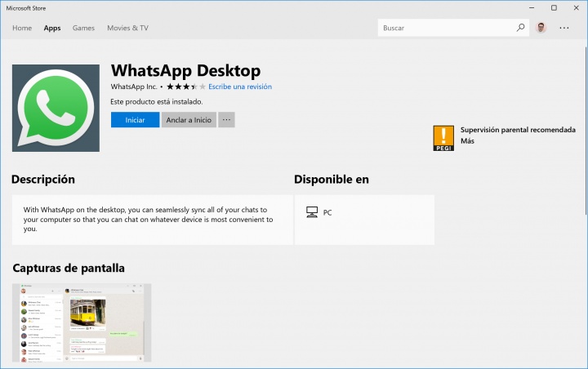Click the 'Capturas de pantalla' heading
Viewport: 588px width, 369px height.
[x=69, y=268]
